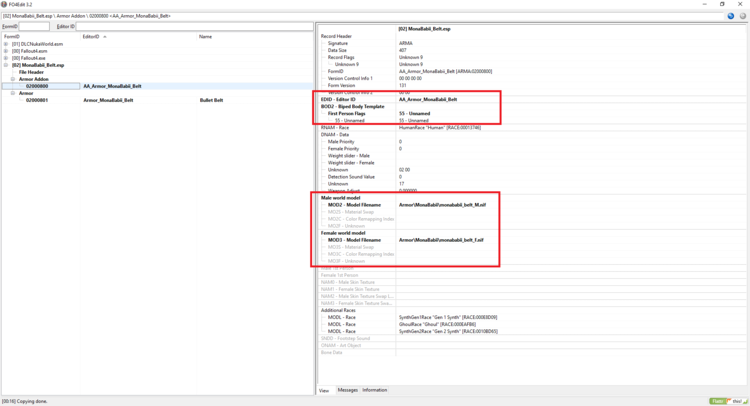The image size is (750, 406).
Task: Select the File Header tree item
Action: pyautogui.click(x=31, y=72)
